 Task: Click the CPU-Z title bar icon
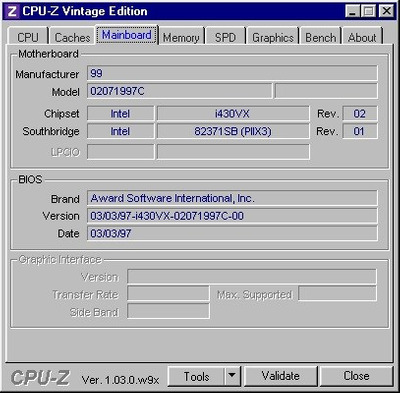(12, 11)
